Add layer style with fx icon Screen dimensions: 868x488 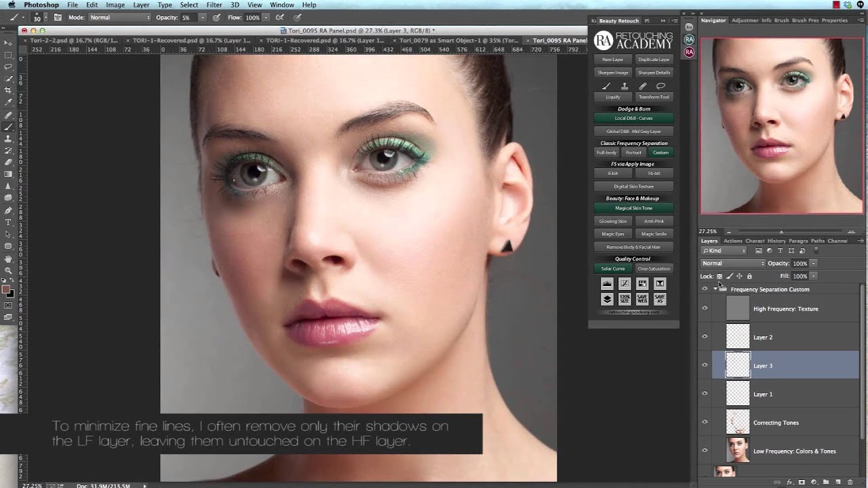point(791,482)
